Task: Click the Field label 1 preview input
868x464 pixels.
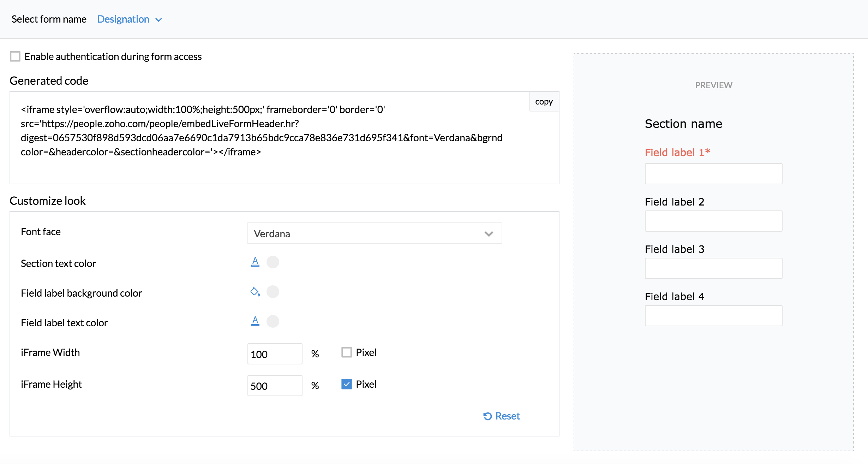Action: tap(713, 174)
